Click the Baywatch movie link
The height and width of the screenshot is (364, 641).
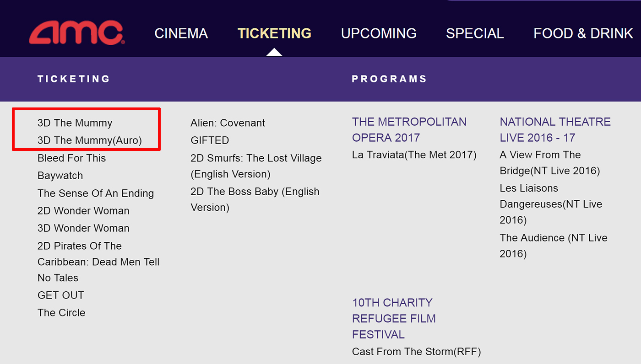tap(60, 176)
